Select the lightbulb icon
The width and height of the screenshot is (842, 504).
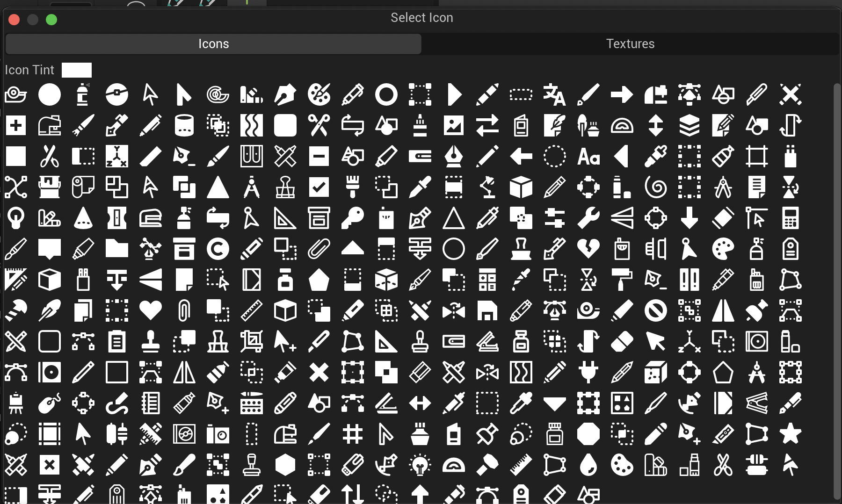(x=420, y=465)
